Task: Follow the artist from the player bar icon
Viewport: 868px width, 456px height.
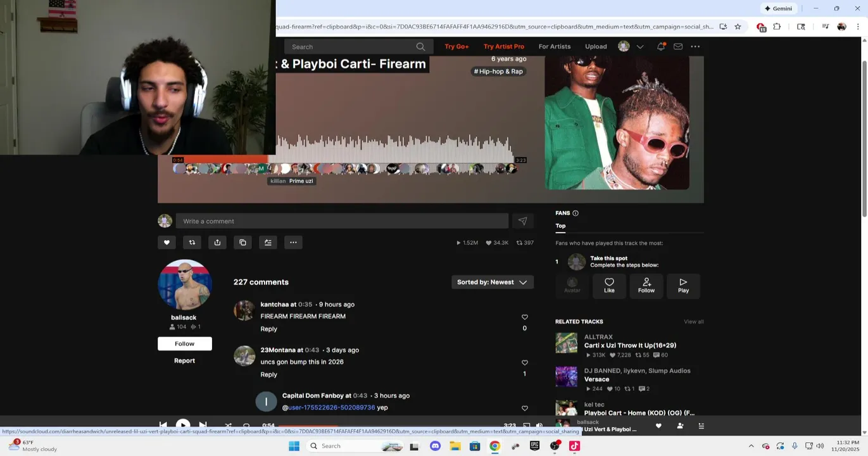Action: (x=680, y=426)
